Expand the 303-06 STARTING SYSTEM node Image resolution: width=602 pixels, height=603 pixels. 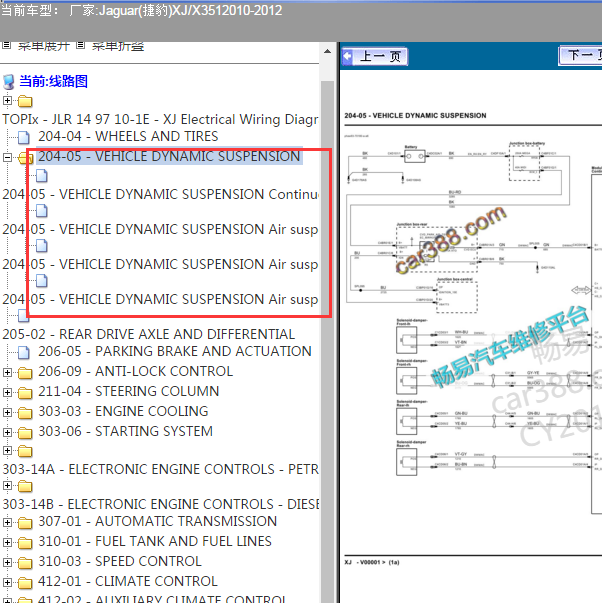click(x=7, y=432)
